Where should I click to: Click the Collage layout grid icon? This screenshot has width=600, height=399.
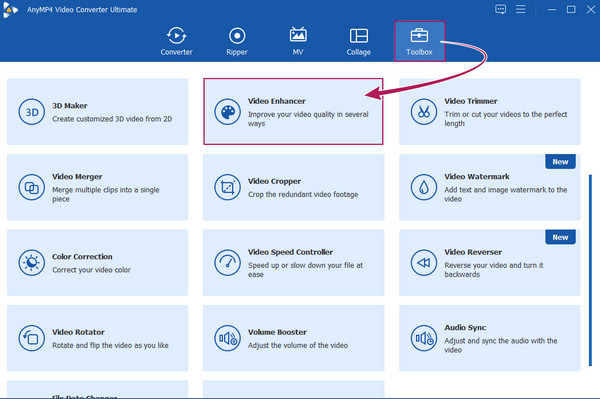[359, 36]
